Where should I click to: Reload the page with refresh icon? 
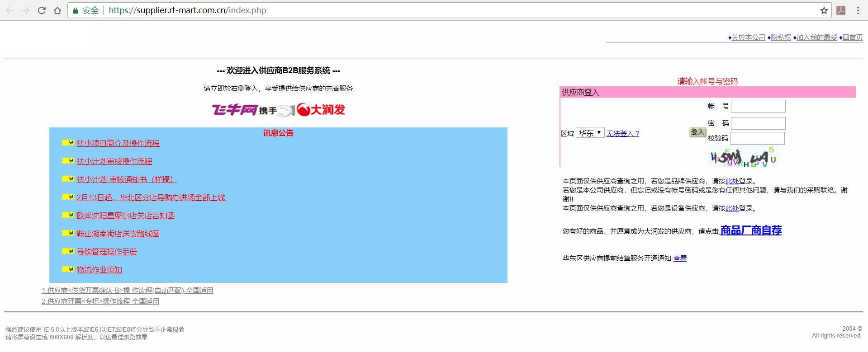point(42,10)
